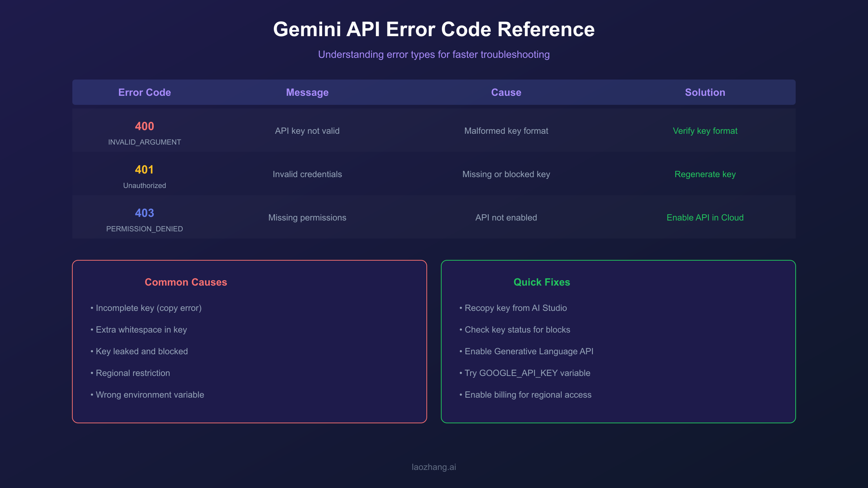Open the Enable API in Cloud solution
The height and width of the screenshot is (488, 868).
click(705, 217)
